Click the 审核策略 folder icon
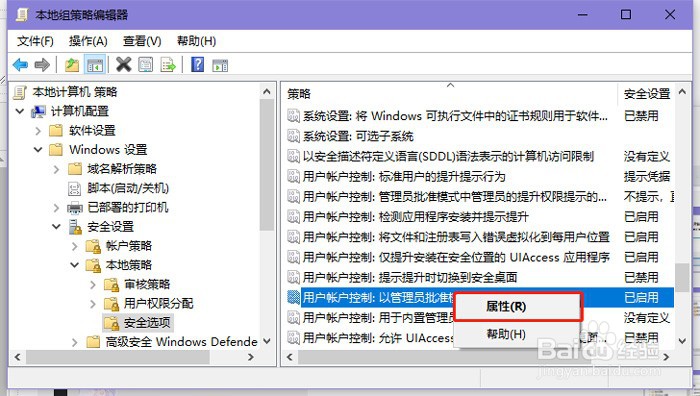This screenshot has width=700, height=396. pyautogui.click(x=111, y=284)
